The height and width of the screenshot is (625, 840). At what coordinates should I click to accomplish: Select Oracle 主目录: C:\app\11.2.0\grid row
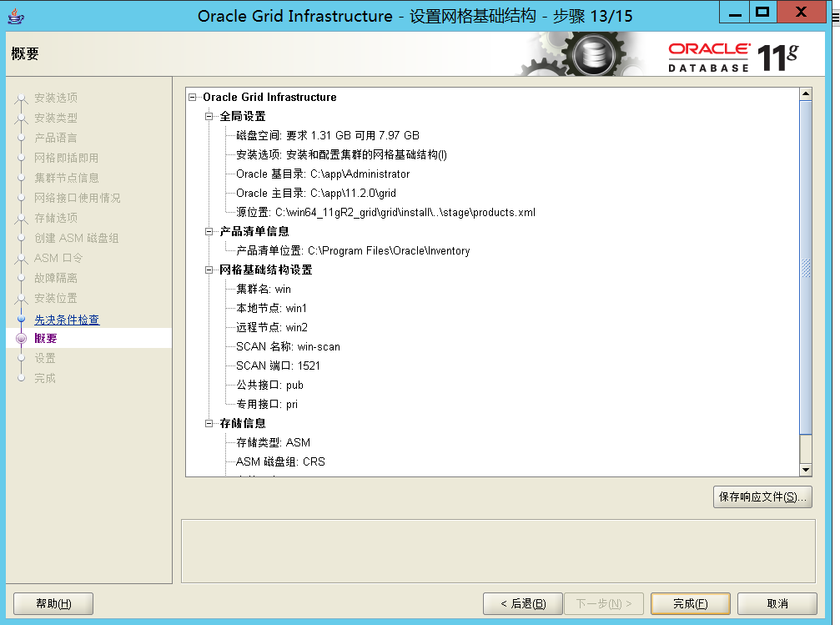[316, 193]
